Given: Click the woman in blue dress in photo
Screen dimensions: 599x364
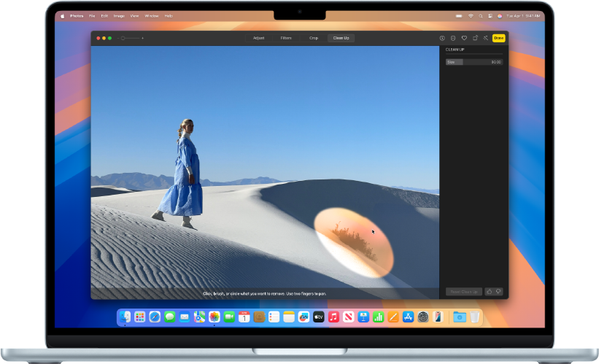Looking at the screenshot, I should 182,174.
